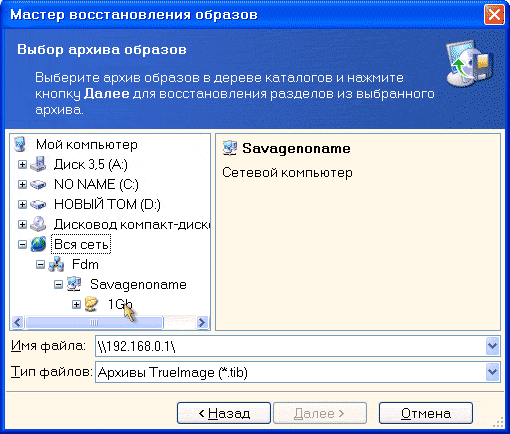Expand the NO NAME (C:) node
The image size is (510, 434).
[22, 184]
